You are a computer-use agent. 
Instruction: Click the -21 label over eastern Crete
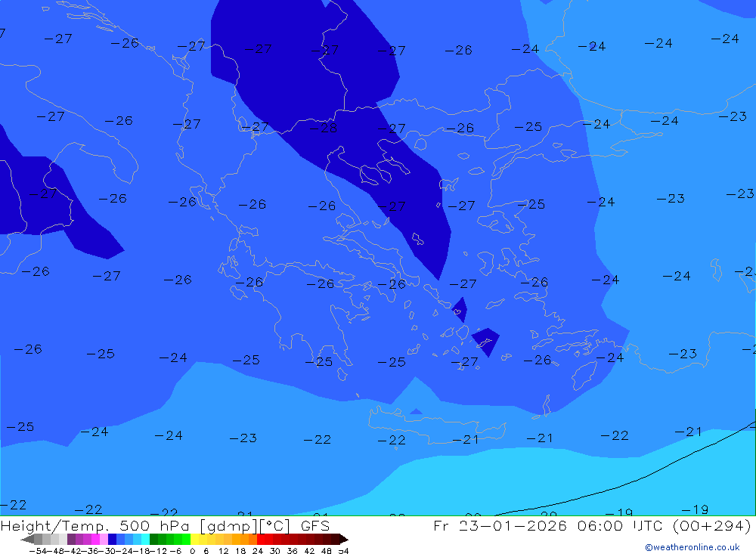pyautogui.click(x=466, y=439)
